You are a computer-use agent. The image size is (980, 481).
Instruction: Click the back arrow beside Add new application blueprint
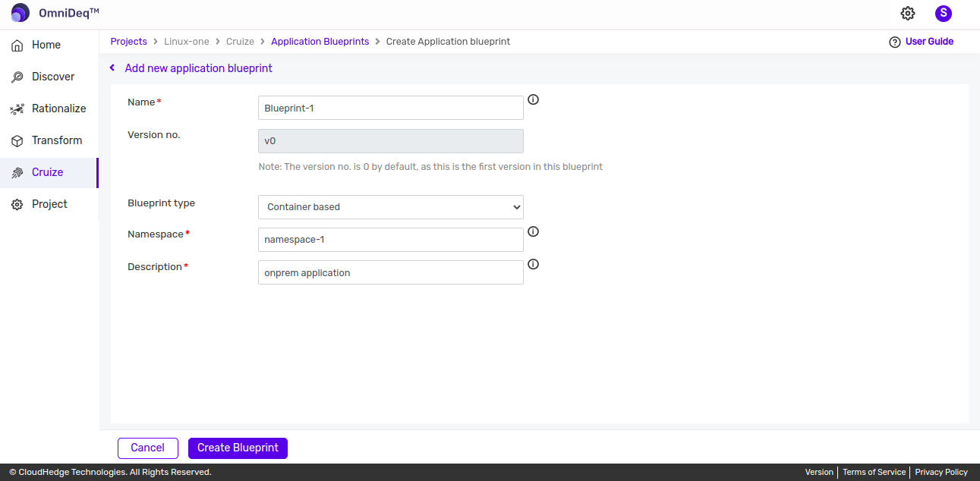[x=112, y=68]
